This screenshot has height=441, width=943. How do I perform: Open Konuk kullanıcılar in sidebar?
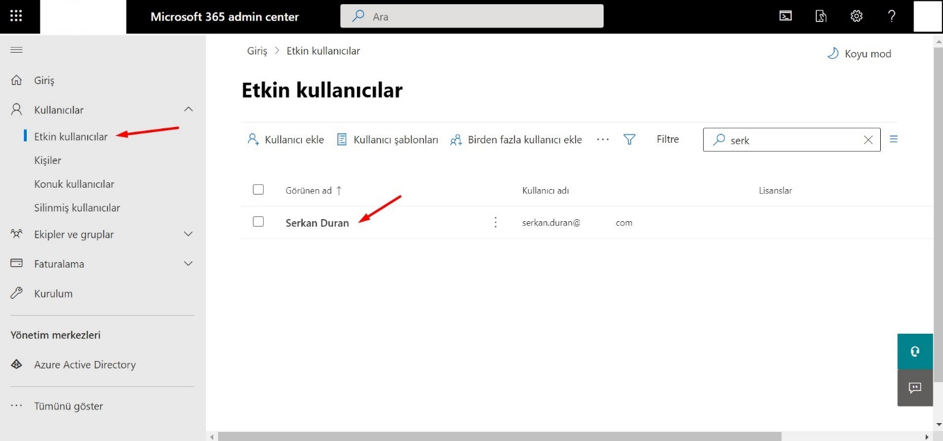[74, 184]
